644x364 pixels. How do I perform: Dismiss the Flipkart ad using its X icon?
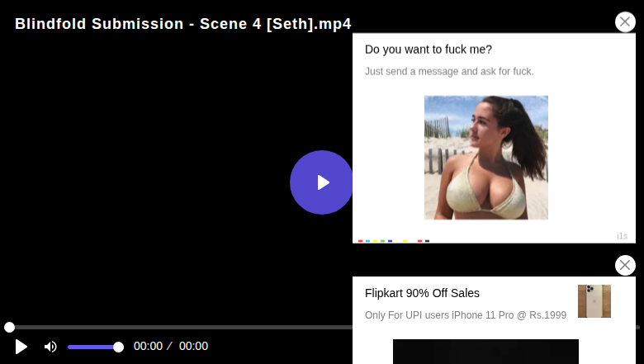625,265
